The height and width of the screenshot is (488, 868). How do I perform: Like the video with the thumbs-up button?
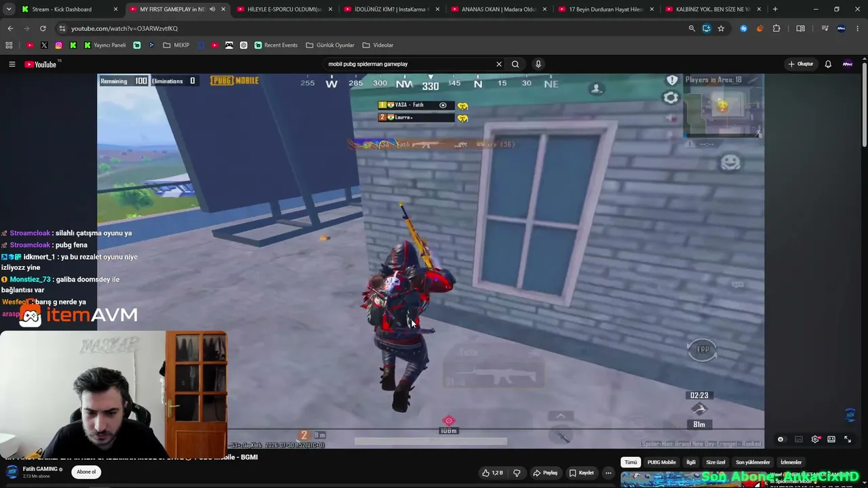click(x=493, y=473)
